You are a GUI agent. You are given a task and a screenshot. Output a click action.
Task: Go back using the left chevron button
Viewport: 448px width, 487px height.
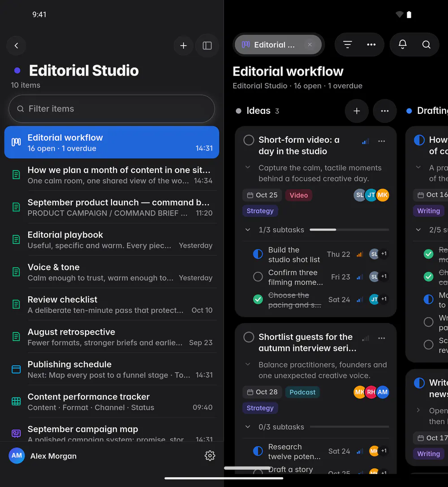(16, 46)
